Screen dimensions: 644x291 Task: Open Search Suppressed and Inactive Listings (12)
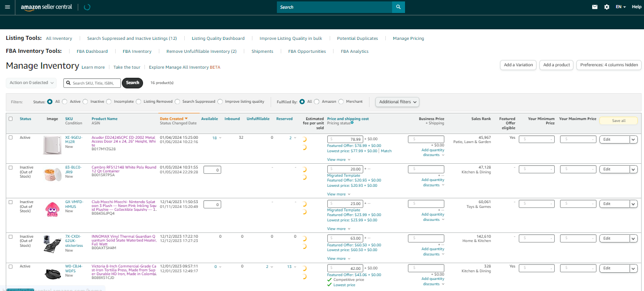coord(132,38)
